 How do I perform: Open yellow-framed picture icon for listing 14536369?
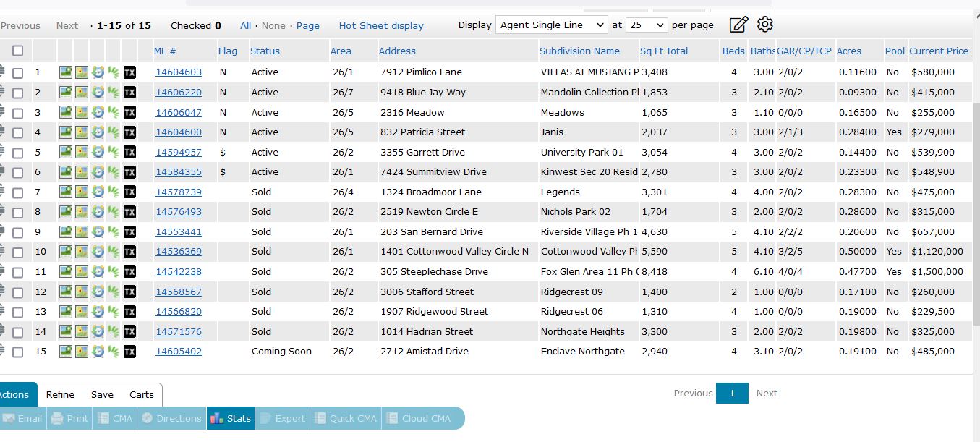point(82,252)
